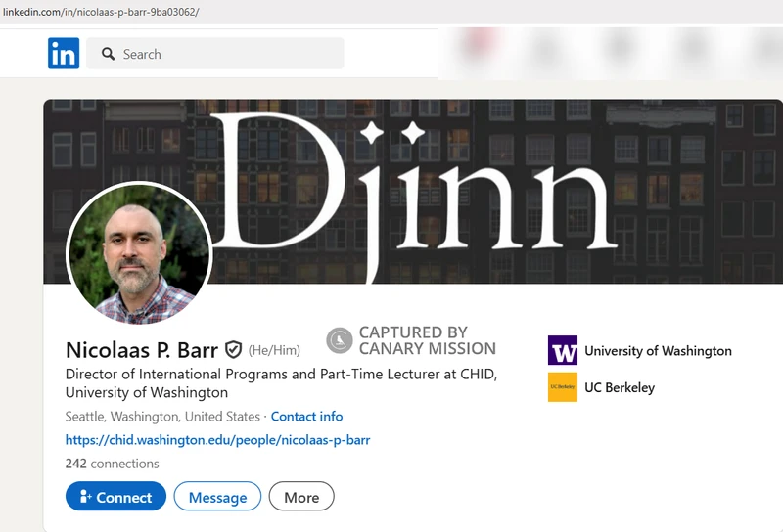This screenshot has width=783, height=532.
Task: Focus the LinkedIn Search field
Action: coord(215,54)
